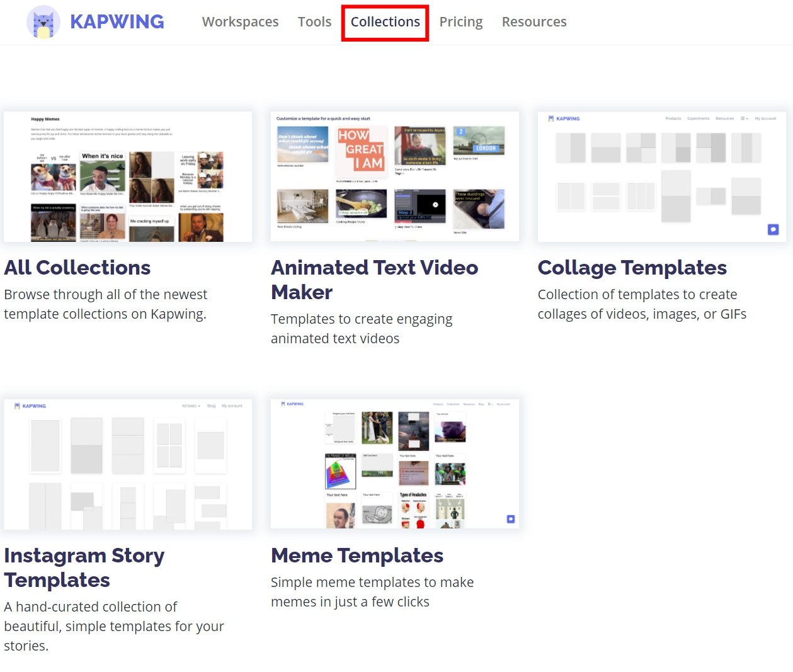The image size is (793, 672).
Task: Open the Resources menu item
Action: click(x=534, y=22)
